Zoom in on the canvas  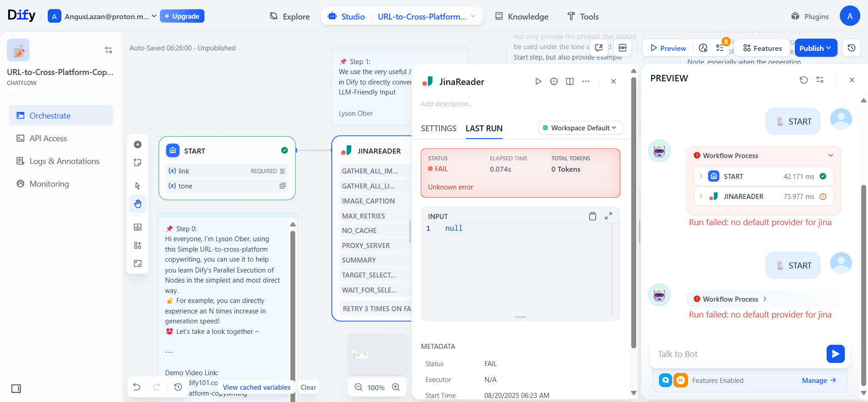[396, 387]
